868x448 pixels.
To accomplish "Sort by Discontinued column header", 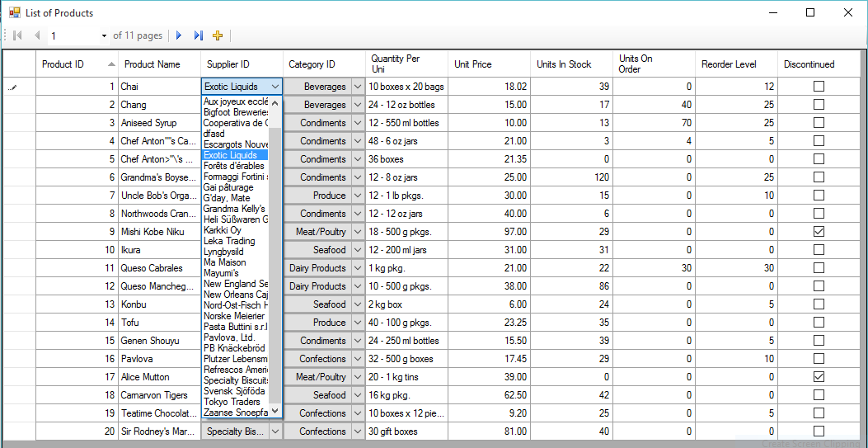I will pos(819,64).
